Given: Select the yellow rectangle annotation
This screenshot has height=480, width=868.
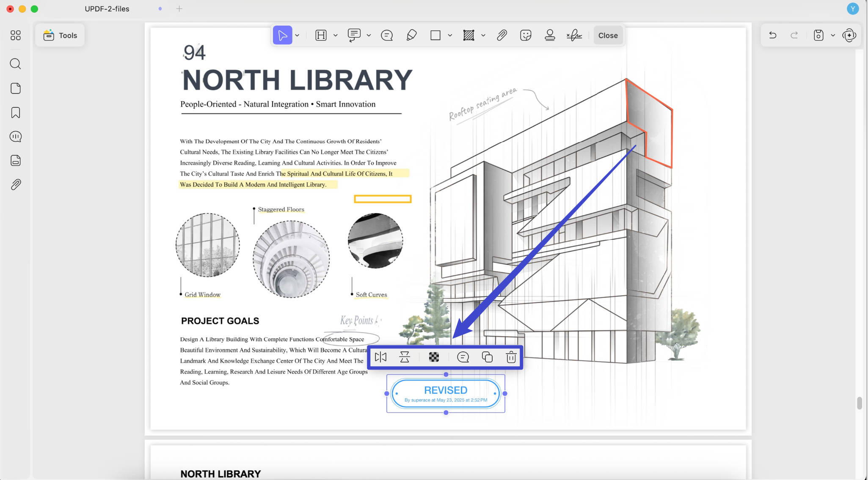Looking at the screenshot, I should (383, 199).
